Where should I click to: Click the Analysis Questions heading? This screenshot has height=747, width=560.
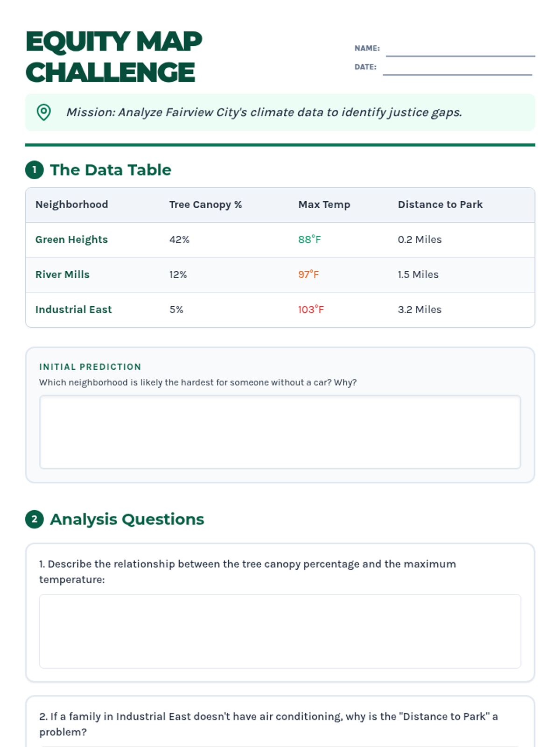(x=127, y=519)
